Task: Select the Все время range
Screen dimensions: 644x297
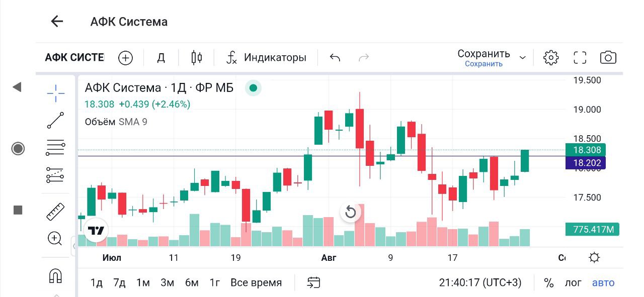Action: [256, 283]
